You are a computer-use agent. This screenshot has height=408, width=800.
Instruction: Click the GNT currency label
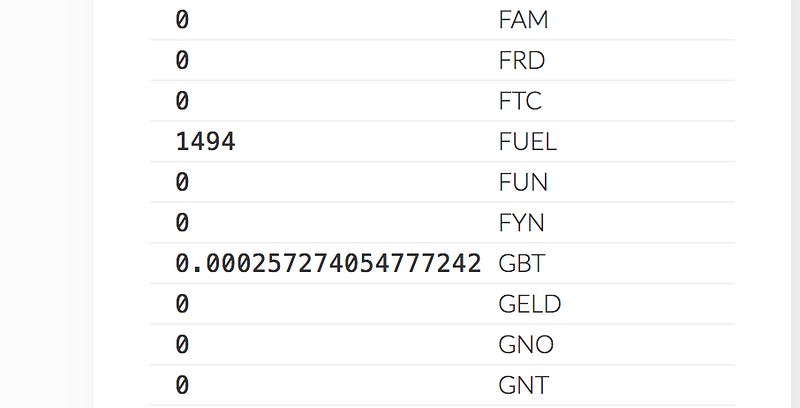pyautogui.click(x=523, y=386)
